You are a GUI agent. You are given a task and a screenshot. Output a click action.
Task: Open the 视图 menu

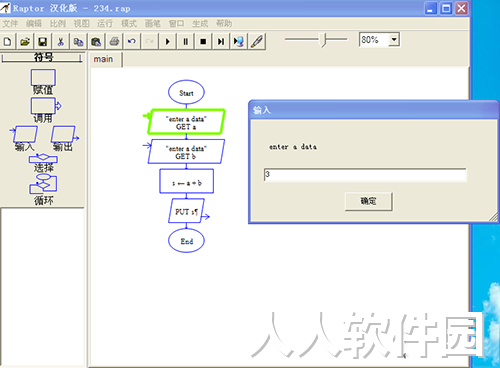[x=81, y=24]
